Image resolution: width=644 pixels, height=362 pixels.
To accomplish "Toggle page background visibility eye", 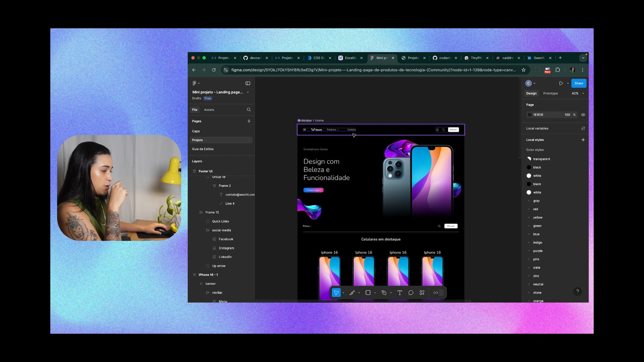I will pos(583,115).
